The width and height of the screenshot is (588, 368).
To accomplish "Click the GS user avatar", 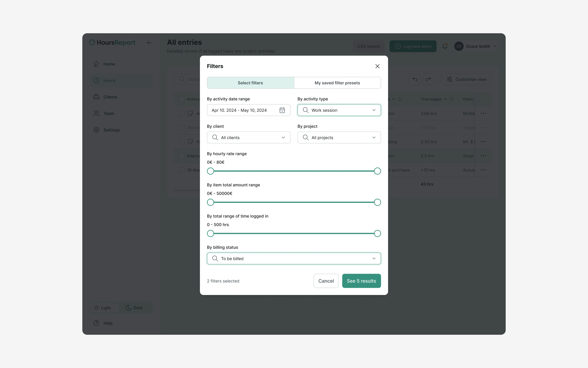I will (459, 46).
